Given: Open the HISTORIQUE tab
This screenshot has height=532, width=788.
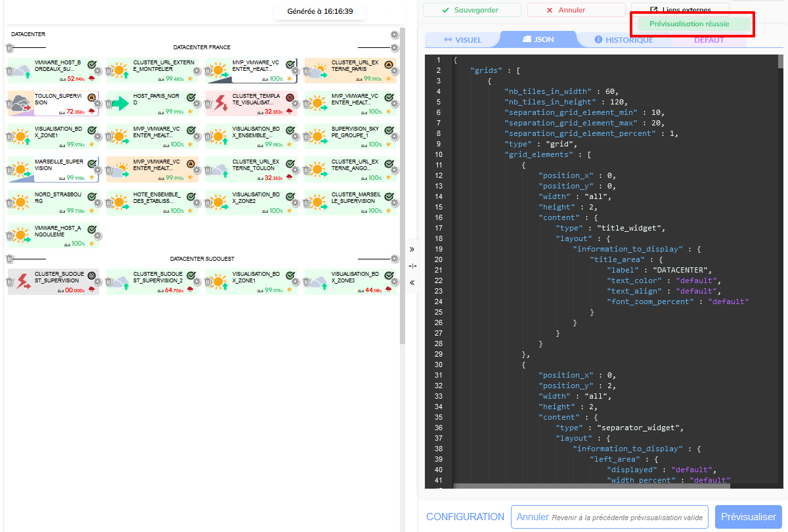Looking at the screenshot, I should pos(623,40).
